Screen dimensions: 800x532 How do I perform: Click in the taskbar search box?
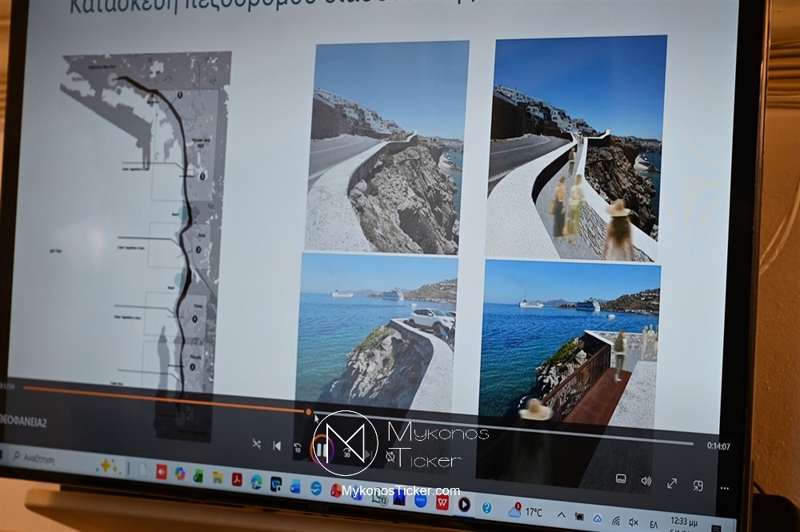tap(48, 458)
